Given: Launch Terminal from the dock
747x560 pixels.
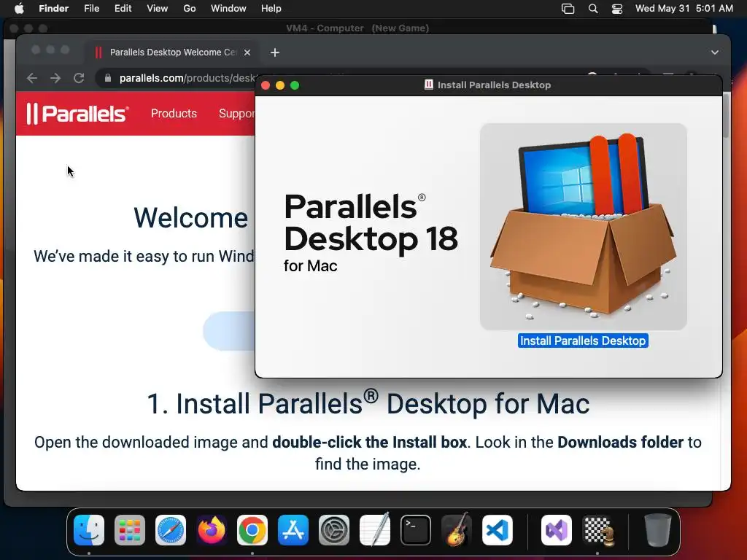Looking at the screenshot, I should (x=415, y=530).
